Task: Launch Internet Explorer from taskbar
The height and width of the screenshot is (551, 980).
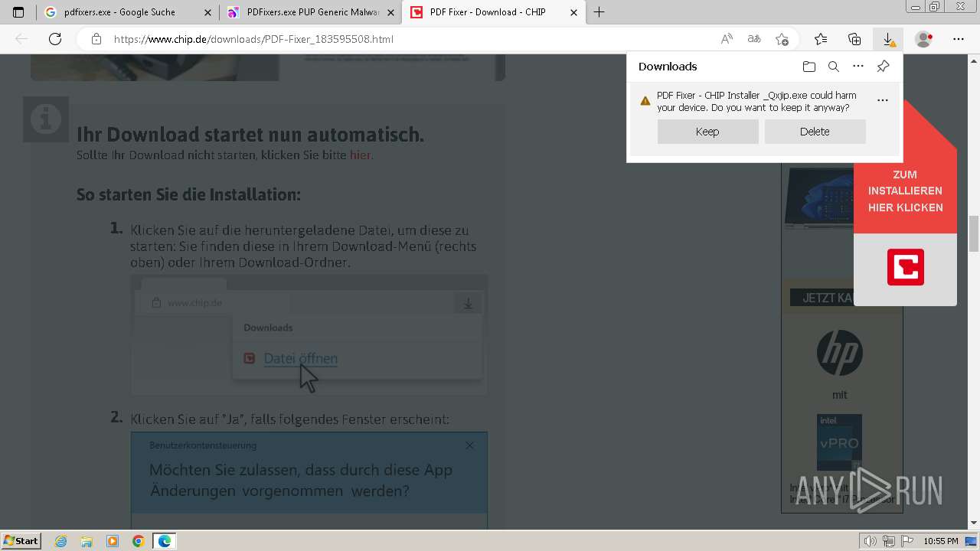Action: [x=61, y=541]
